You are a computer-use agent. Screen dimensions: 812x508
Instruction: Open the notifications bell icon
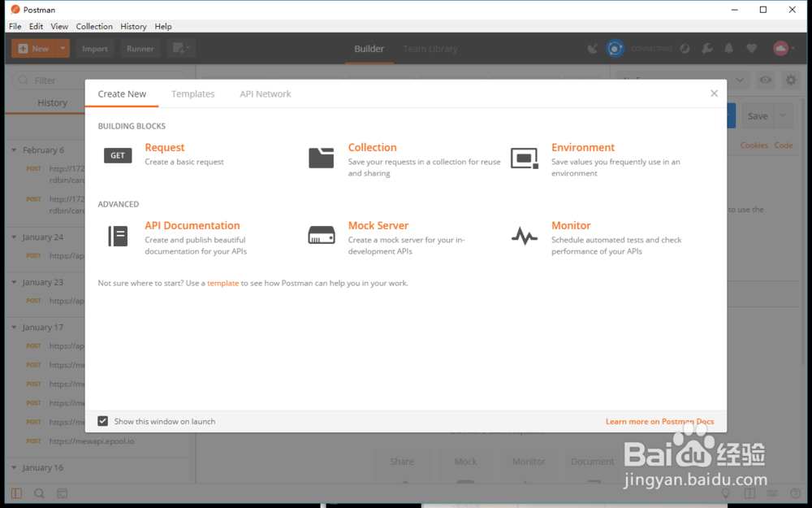click(x=728, y=49)
